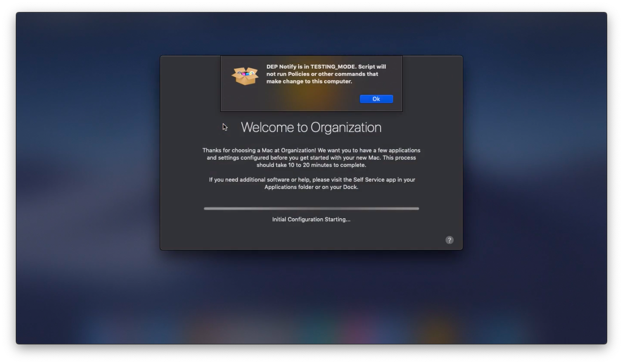The image size is (623, 364).
Task: Open the help question mark button
Action: click(x=449, y=240)
